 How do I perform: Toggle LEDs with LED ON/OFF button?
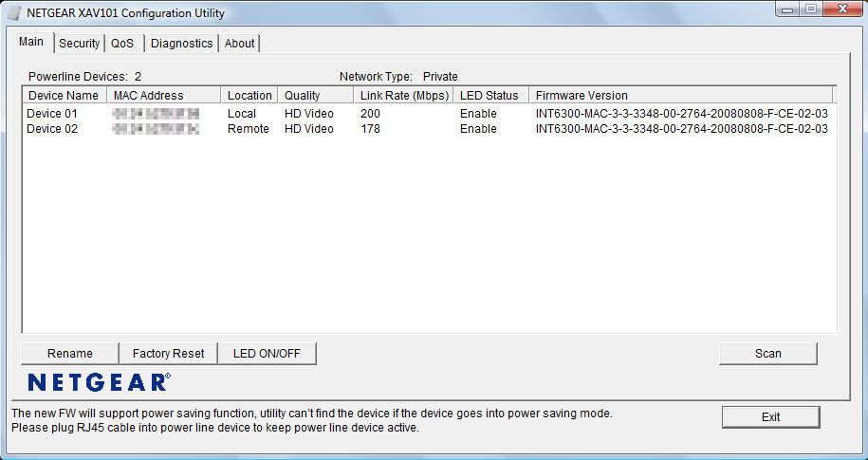[x=267, y=354]
